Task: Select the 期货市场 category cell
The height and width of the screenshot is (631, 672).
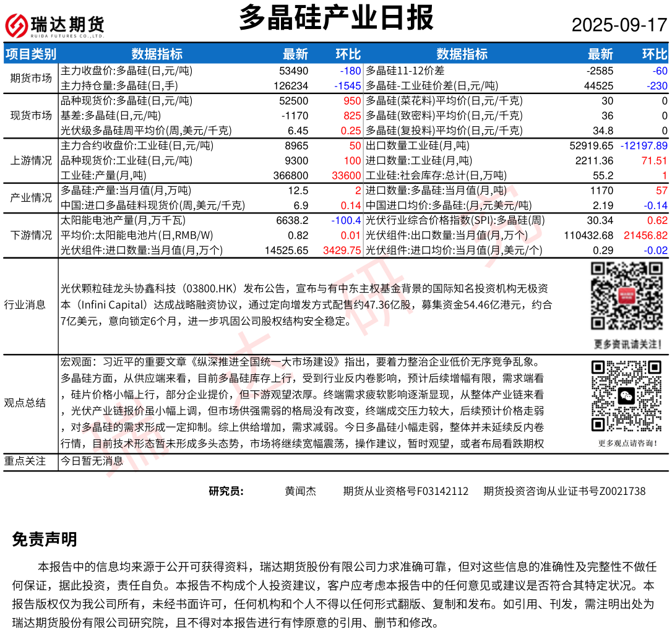Action: 31,78
